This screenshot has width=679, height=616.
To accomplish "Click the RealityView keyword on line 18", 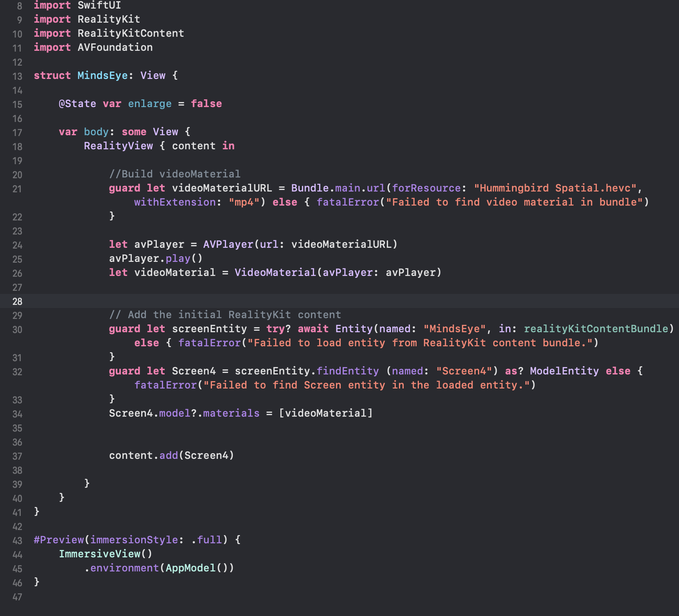I will (x=118, y=146).
